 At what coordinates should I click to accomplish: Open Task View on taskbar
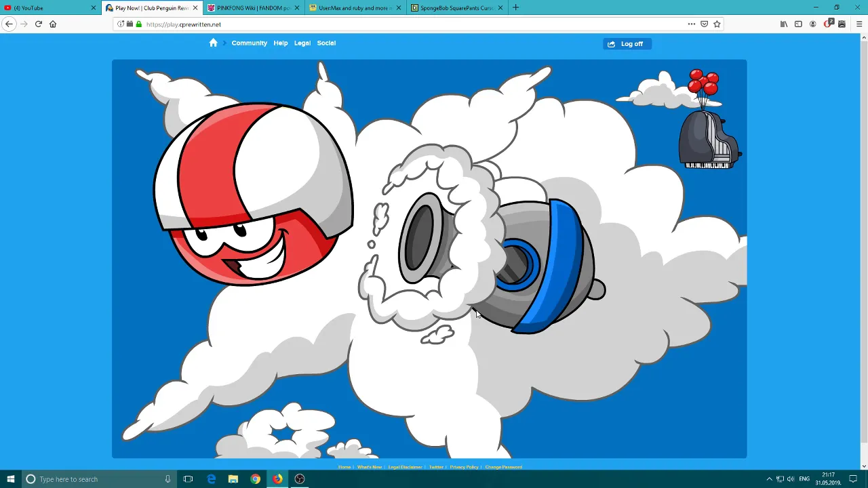(x=188, y=479)
